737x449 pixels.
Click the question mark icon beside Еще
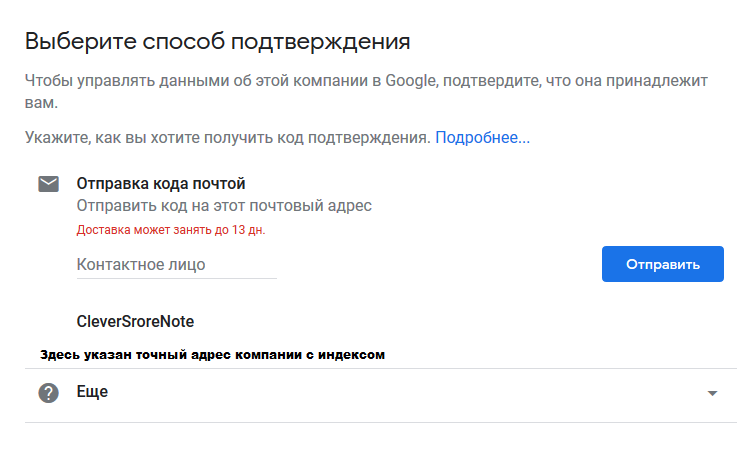click(48, 393)
